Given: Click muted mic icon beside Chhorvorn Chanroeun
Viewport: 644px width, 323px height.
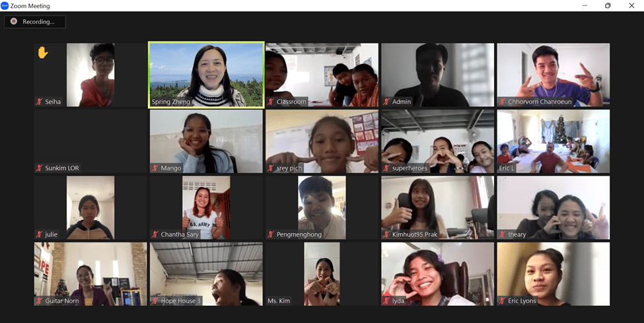Looking at the screenshot, I should 502,102.
